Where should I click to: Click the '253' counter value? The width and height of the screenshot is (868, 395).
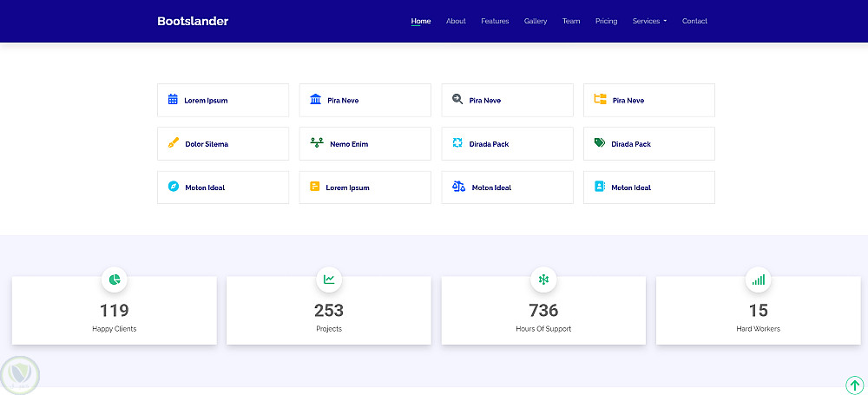pos(329,310)
